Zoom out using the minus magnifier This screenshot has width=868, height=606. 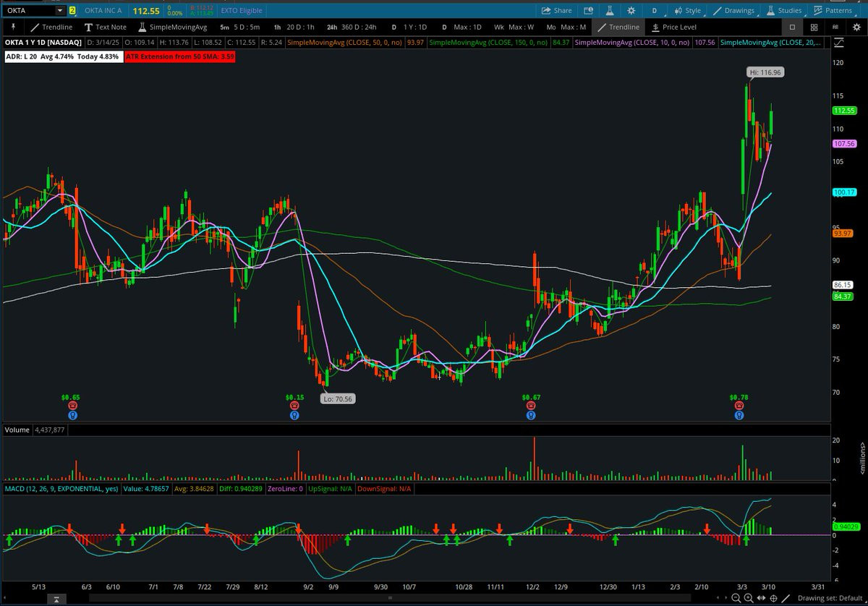pyautogui.click(x=736, y=598)
